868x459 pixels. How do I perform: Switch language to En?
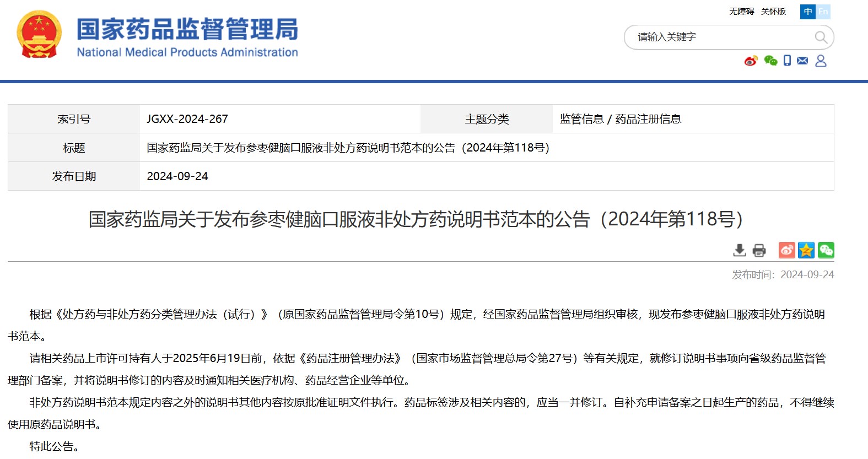823,12
